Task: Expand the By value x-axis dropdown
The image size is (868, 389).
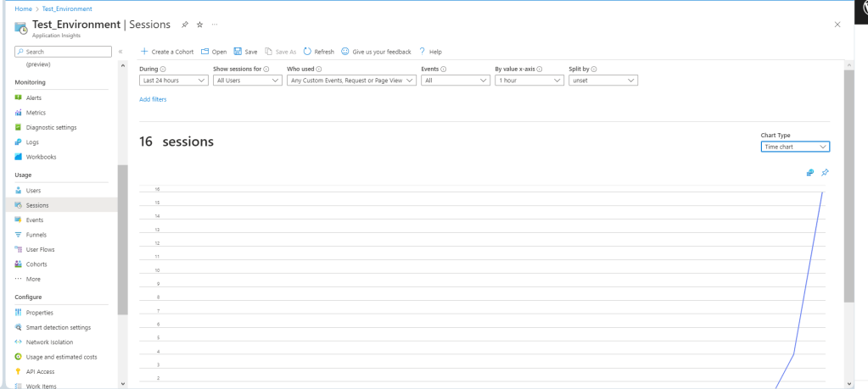Action: (529, 81)
